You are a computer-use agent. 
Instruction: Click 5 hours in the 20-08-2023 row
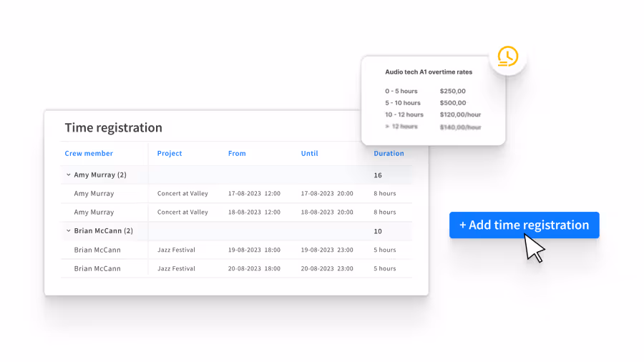click(385, 268)
